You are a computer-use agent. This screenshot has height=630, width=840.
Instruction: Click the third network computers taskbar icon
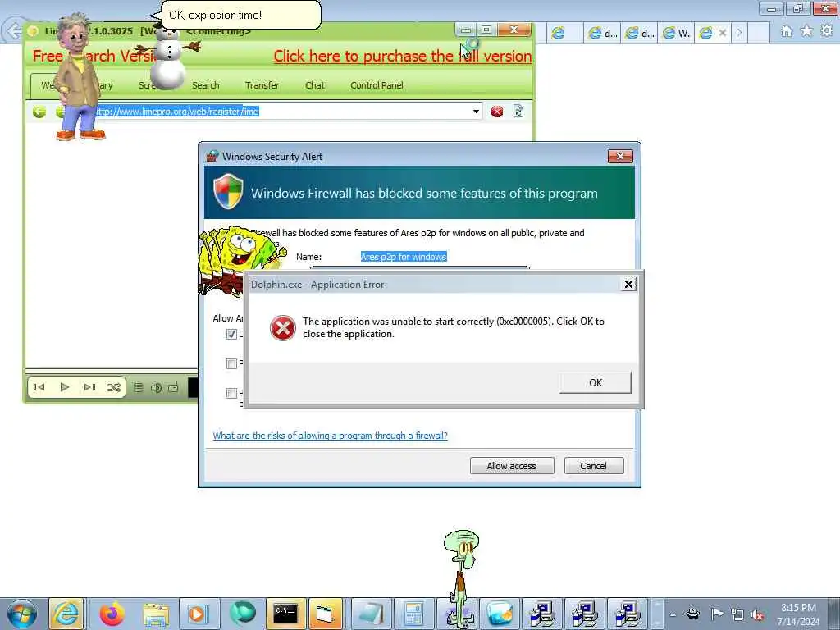(x=628, y=614)
